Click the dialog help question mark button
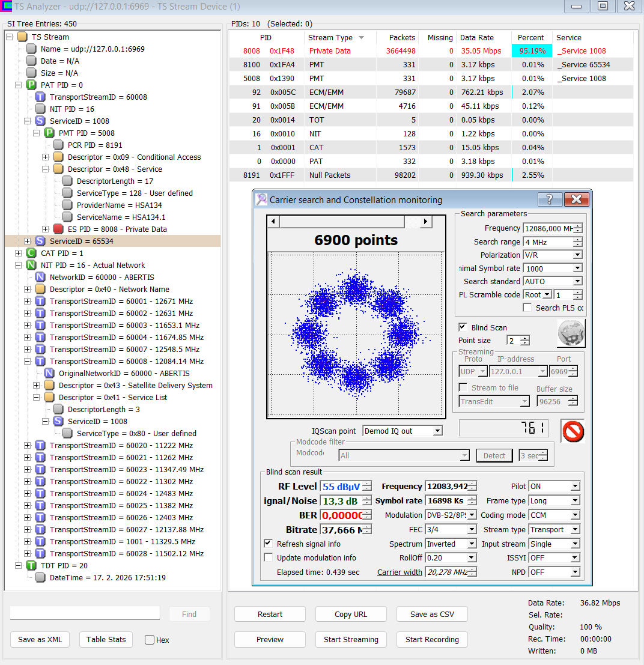The width and height of the screenshot is (644, 665). click(550, 199)
